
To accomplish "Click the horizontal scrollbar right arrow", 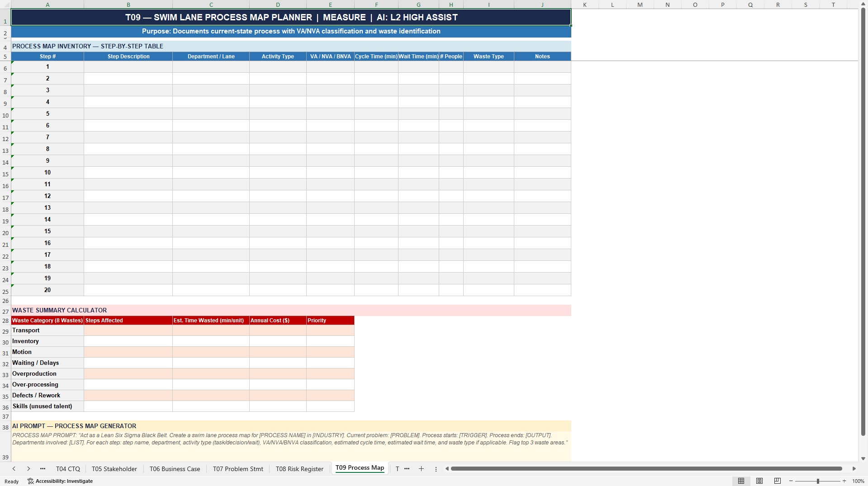I will coord(854,469).
